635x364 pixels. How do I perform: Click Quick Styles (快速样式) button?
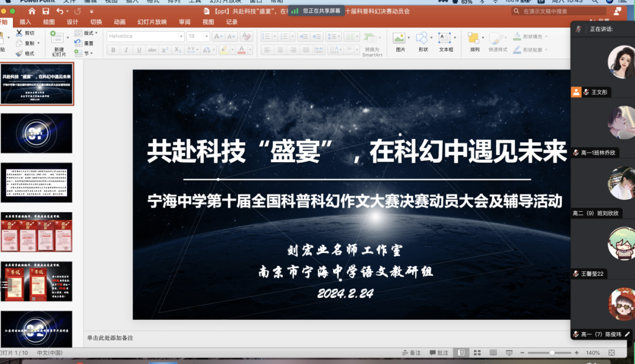[498, 42]
